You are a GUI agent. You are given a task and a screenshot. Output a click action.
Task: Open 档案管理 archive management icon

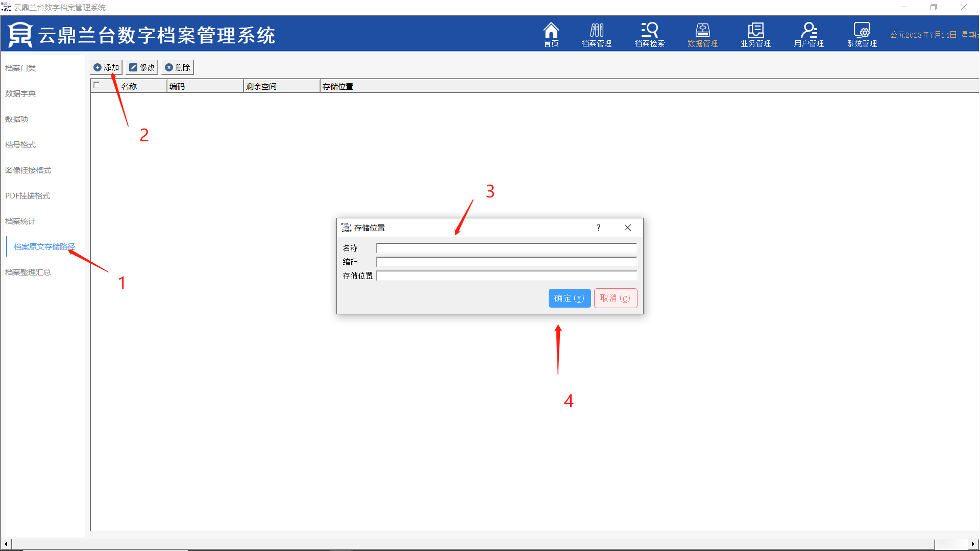596,34
